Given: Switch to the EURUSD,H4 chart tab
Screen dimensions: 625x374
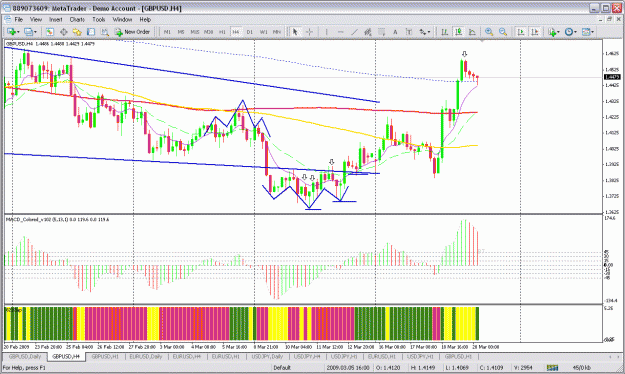Looking at the screenshot, I should [x=186, y=356].
